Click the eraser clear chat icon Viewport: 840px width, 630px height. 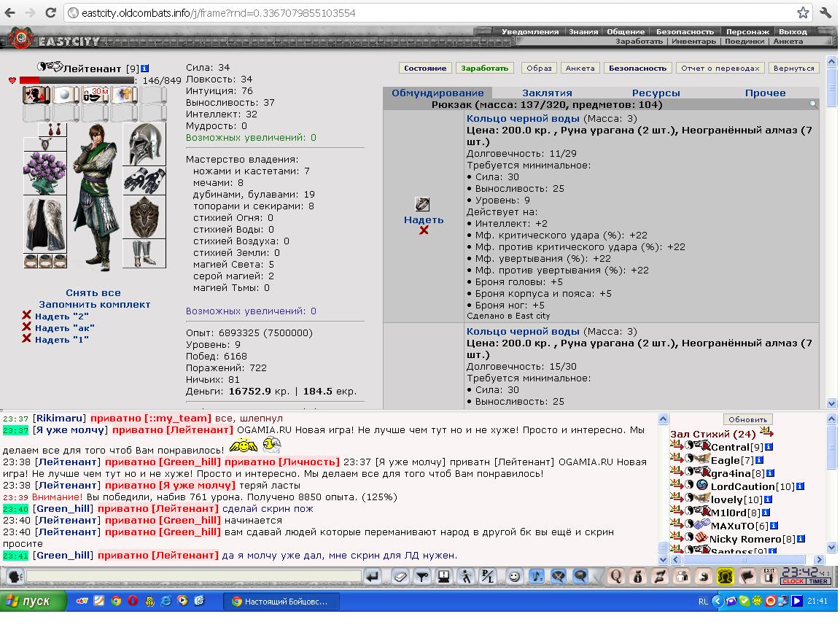(400, 577)
